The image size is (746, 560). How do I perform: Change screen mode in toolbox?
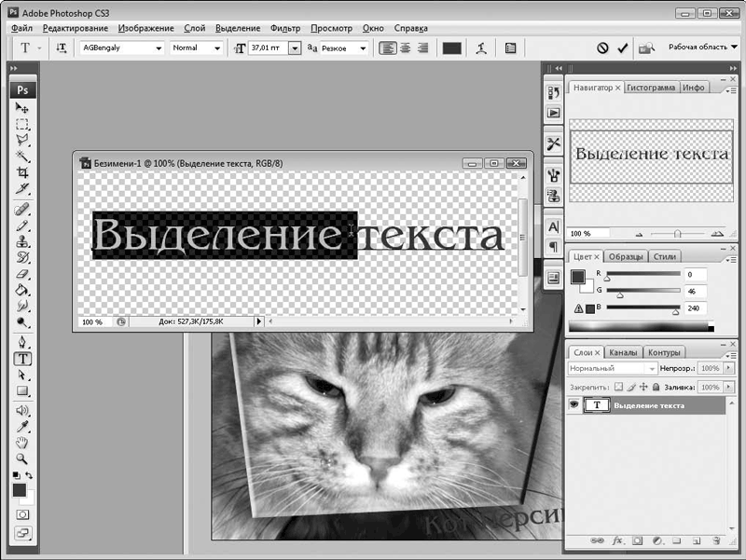(x=22, y=533)
